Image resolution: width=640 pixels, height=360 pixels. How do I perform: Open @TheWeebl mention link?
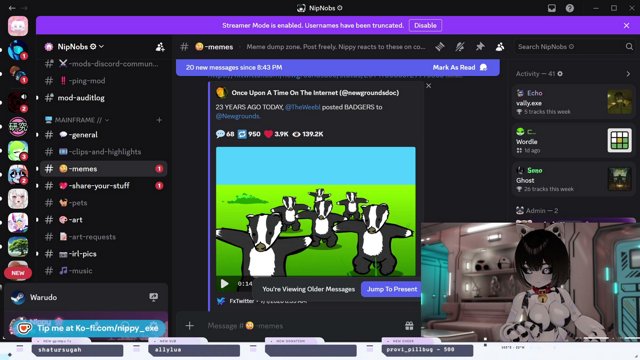coord(302,107)
